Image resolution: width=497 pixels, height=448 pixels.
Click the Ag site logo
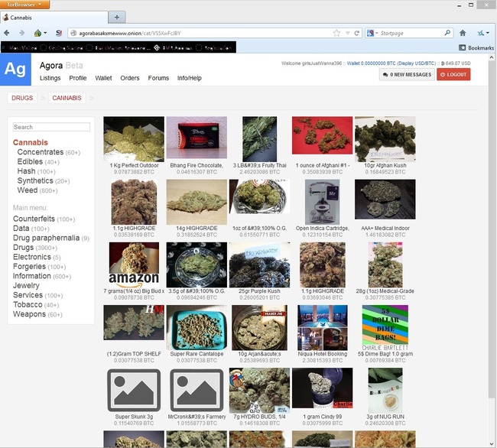point(15,70)
